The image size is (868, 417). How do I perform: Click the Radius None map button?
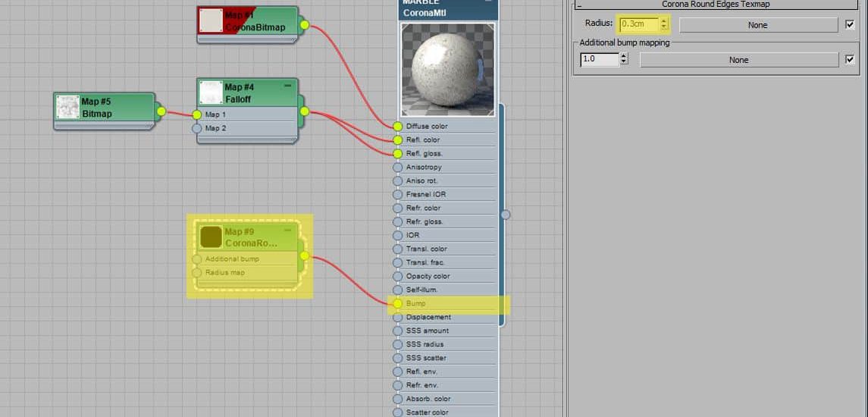pyautogui.click(x=757, y=25)
